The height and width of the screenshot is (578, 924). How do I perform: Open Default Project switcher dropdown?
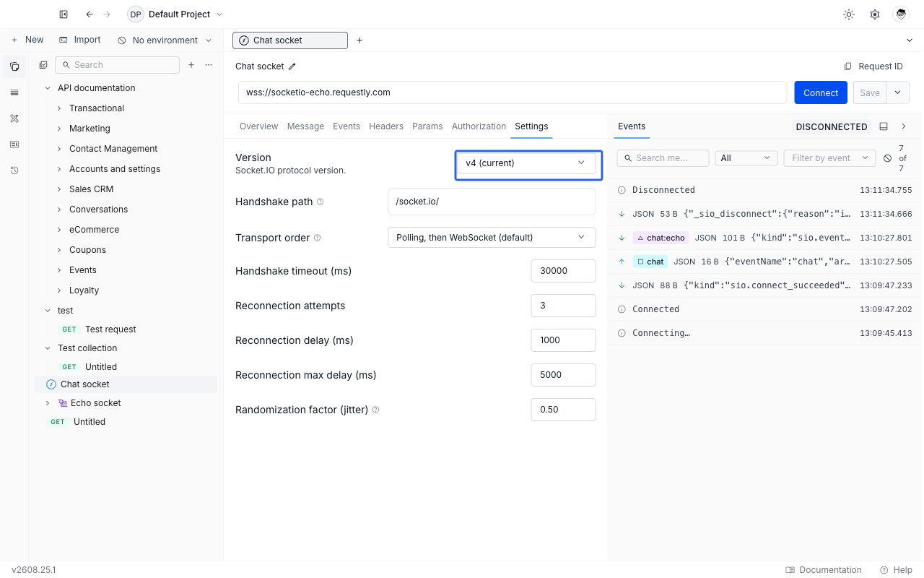[x=176, y=14]
